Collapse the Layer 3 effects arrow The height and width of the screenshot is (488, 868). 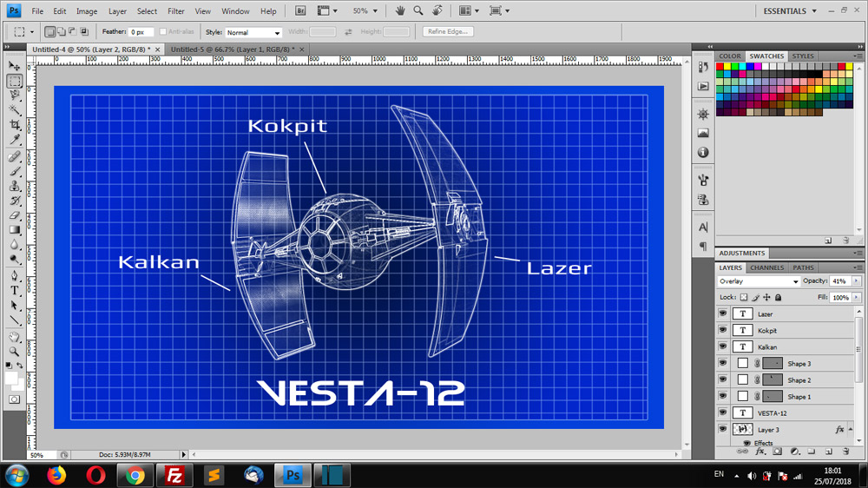851,429
